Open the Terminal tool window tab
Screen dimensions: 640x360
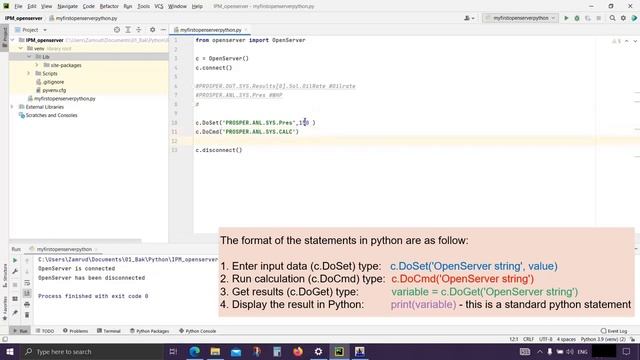point(109,331)
